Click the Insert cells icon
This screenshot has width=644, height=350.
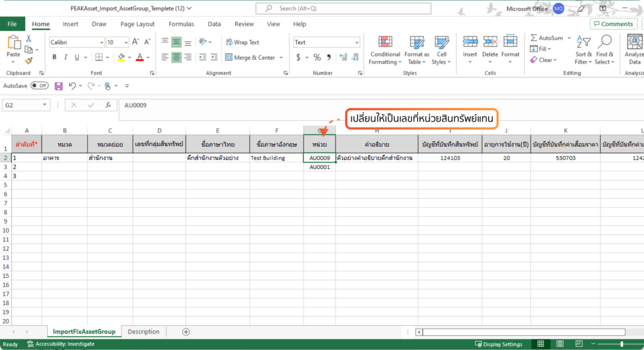coord(470,42)
